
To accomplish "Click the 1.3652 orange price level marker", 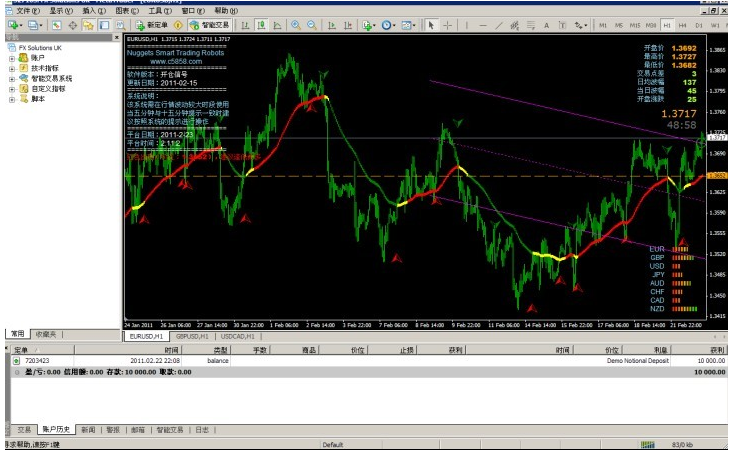I will point(718,176).
